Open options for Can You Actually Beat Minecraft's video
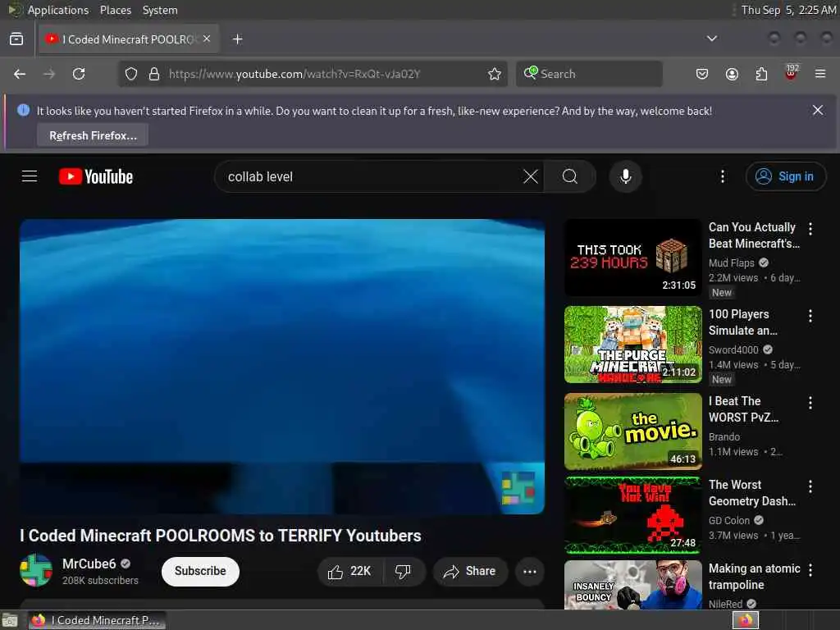 [810, 229]
